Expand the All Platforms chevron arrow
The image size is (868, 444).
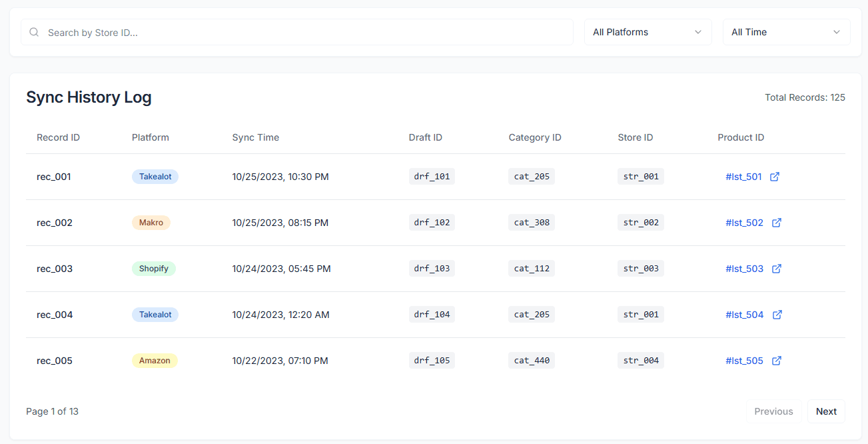click(x=697, y=31)
